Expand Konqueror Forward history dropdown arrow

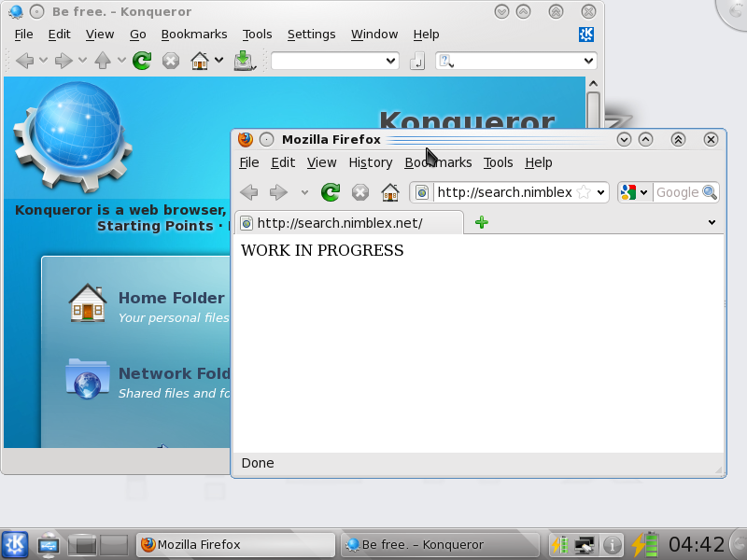82,61
